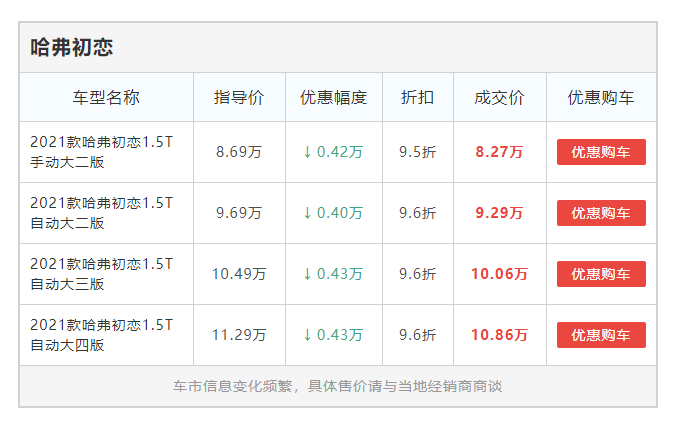Click 9.6折 in the 自动大二版 row

click(x=418, y=213)
